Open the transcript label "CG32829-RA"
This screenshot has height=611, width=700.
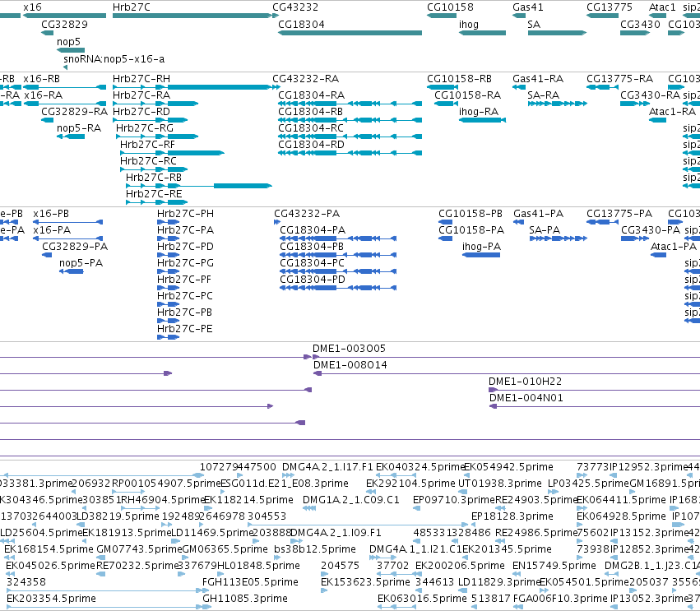tap(75, 112)
